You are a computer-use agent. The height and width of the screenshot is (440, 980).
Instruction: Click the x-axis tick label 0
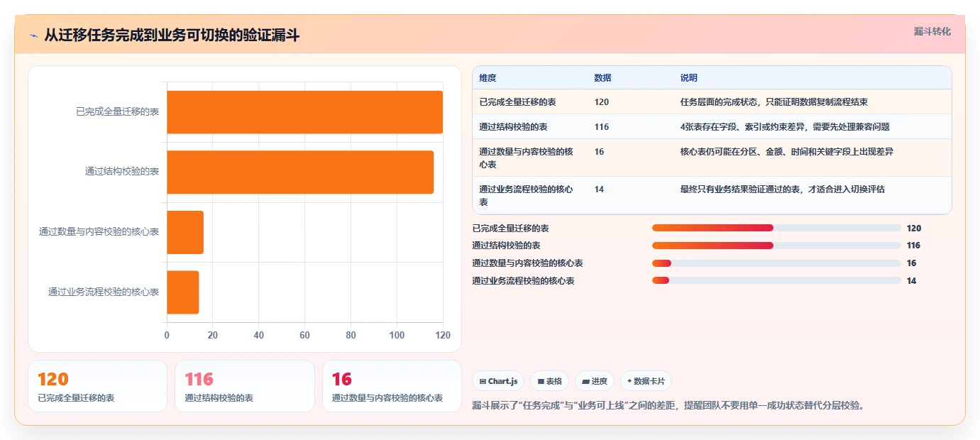point(167,336)
